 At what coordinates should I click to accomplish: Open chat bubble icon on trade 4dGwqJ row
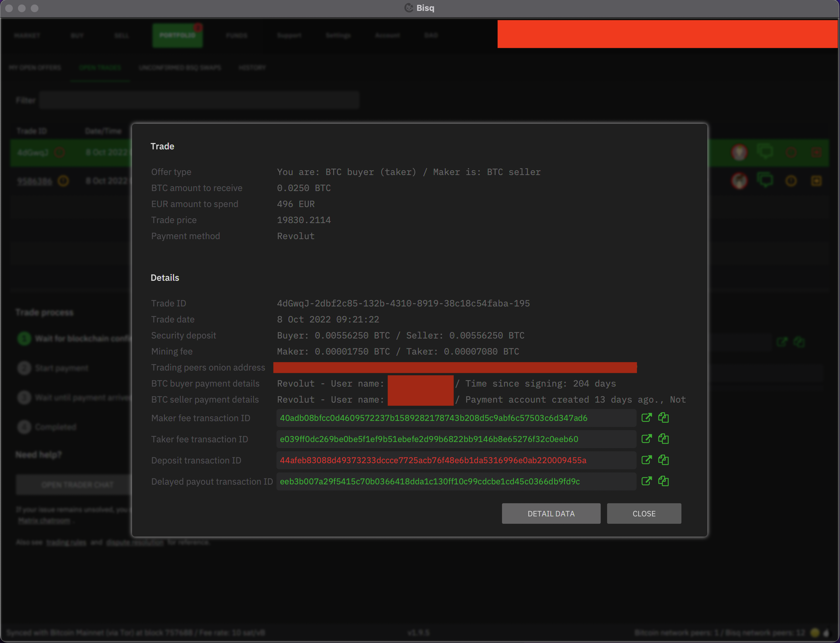[765, 152]
